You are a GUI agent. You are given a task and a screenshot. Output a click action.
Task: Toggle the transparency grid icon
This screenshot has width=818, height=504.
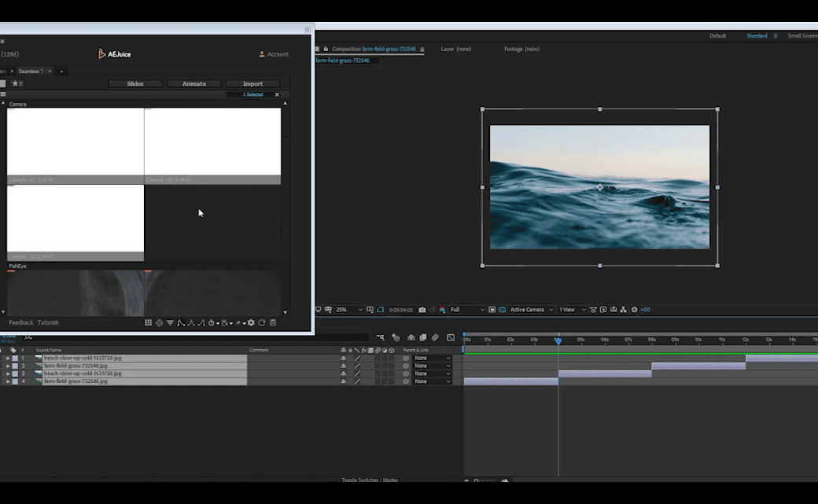(x=502, y=309)
